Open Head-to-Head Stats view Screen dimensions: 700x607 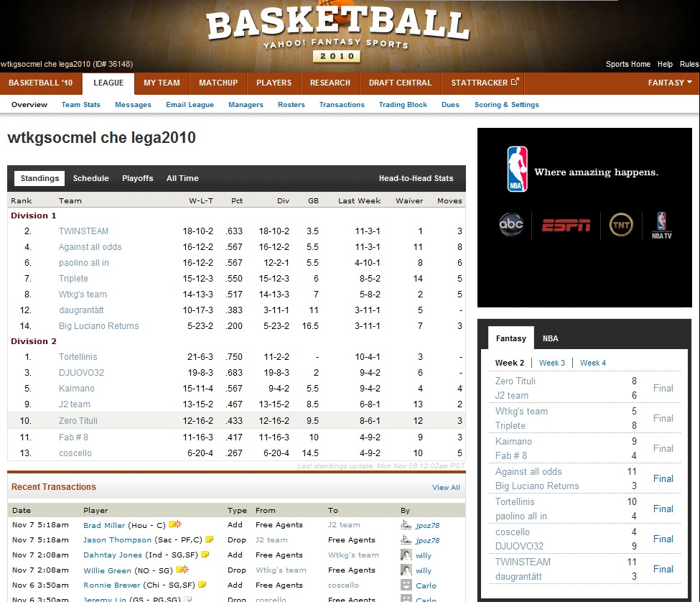click(x=416, y=178)
